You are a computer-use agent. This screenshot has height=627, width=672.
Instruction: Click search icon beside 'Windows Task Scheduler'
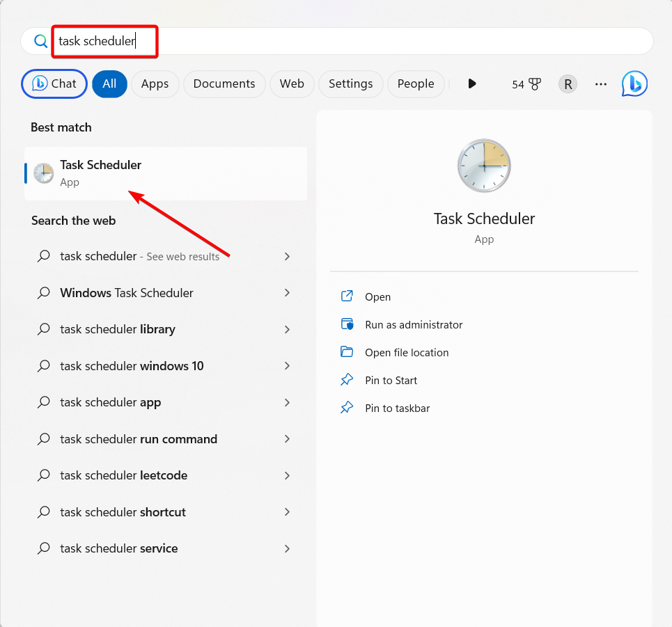pos(44,293)
